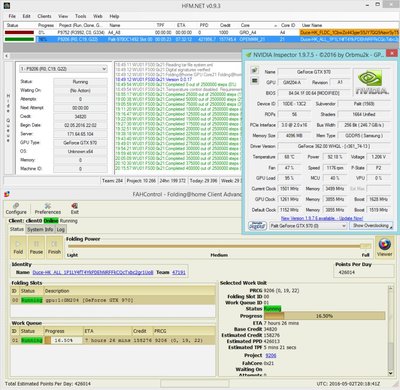Open the identity Name link in FAHControl
This screenshot has height=390, width=400.
93,272
